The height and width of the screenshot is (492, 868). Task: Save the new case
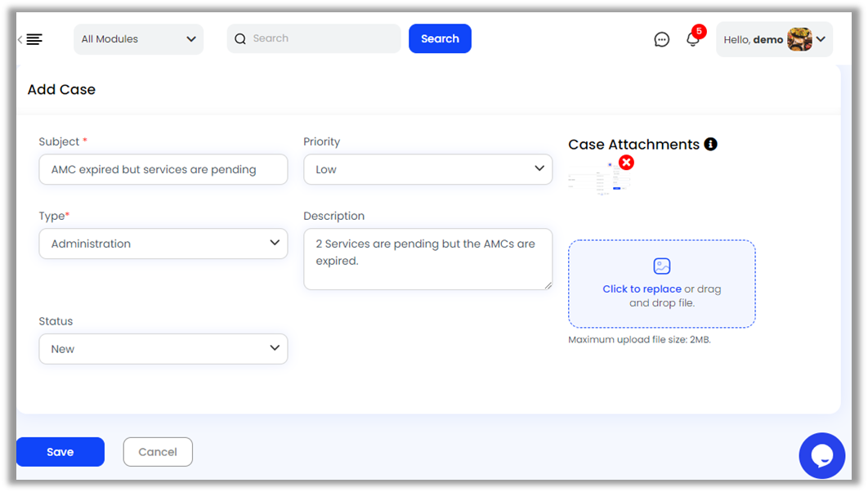60,452
